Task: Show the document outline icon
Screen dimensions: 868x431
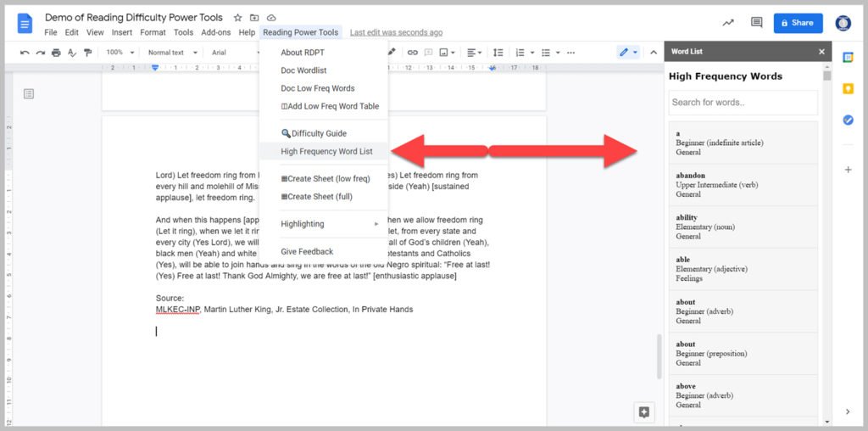Action: pyautogui.click(x=29, y=93)
